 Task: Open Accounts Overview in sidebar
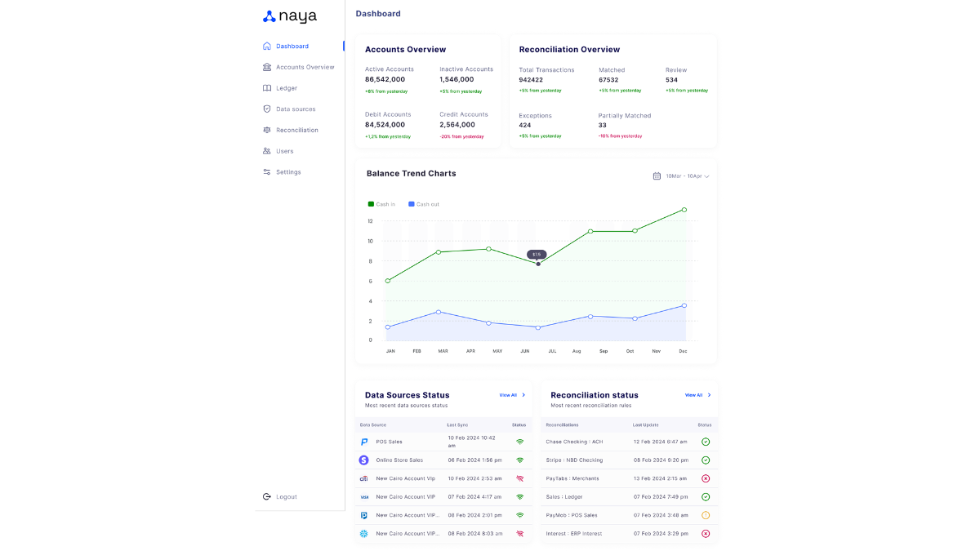(x=305, y=67)
